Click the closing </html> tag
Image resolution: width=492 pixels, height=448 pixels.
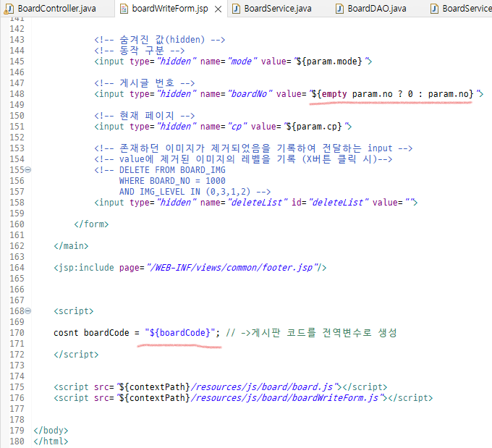tap(51, 441)
